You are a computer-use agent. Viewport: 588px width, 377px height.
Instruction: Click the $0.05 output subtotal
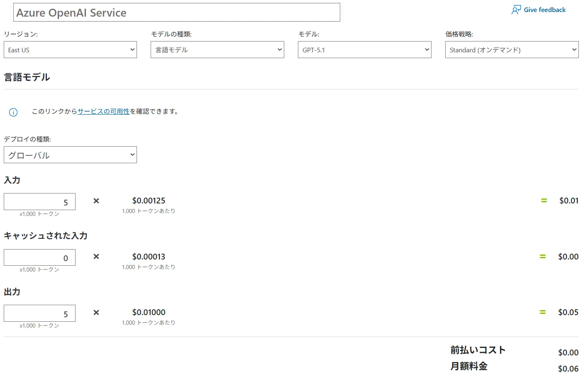(x=568, y=312)
